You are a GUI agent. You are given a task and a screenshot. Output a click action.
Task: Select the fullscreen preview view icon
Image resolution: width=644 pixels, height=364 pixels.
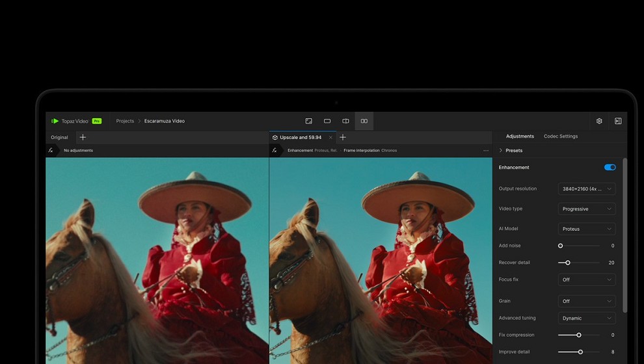[x=309, y=121]
